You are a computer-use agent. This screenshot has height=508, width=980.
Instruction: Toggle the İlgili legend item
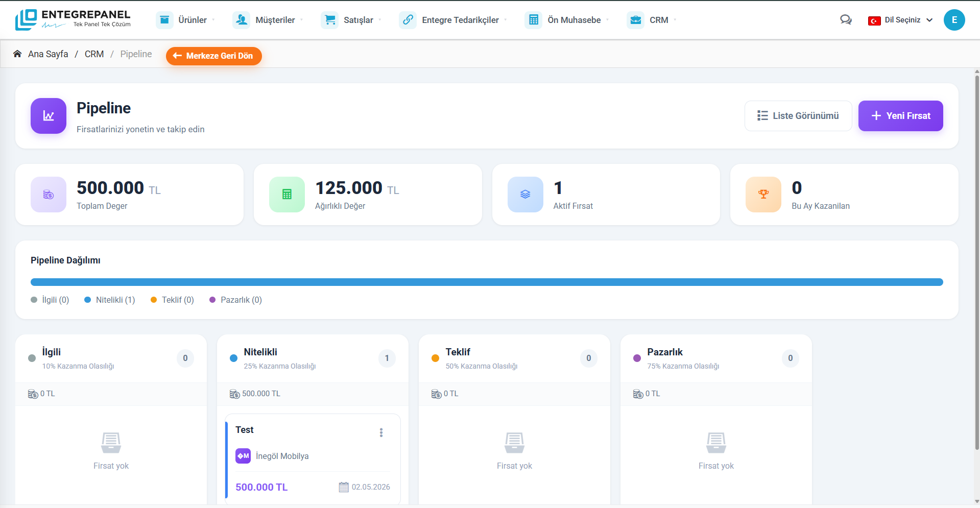[x=50, y=300]
